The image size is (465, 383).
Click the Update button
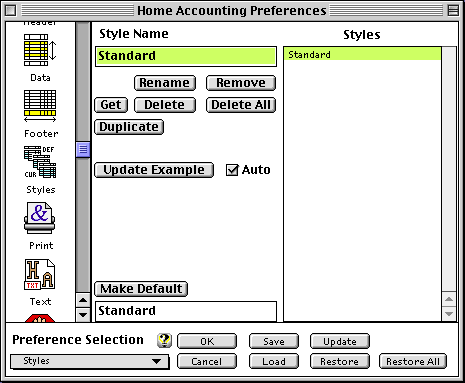[340, 341]
